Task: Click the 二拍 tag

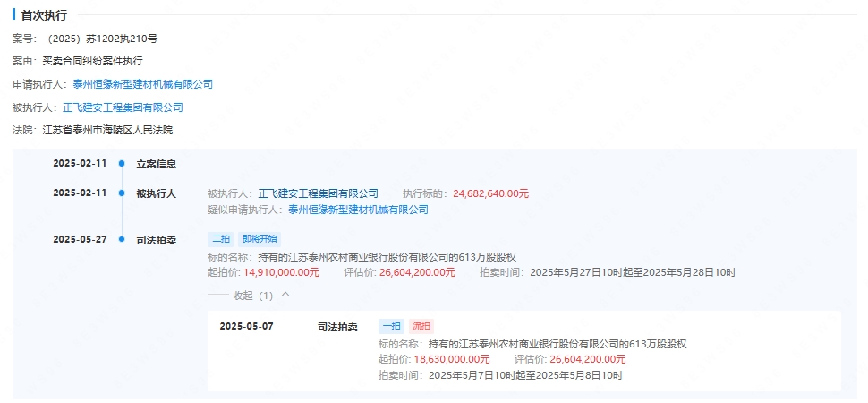Action: click(x=221, y=239)
